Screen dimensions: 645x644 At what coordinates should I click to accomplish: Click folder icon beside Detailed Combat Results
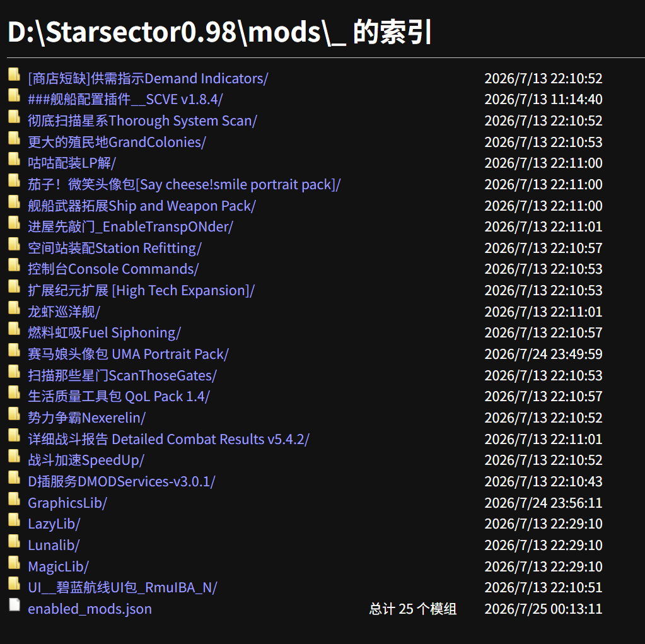point(15,436)
